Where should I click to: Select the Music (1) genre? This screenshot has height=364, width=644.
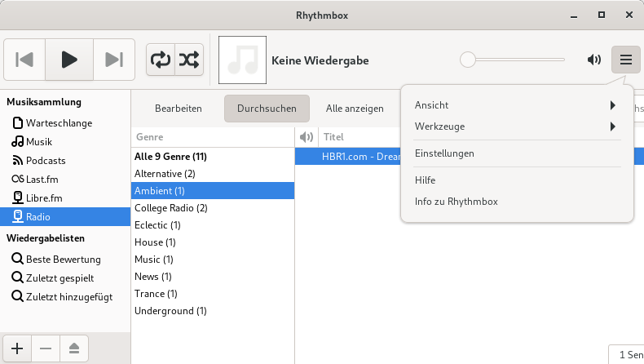pyautogui.click(x=213, y=259)
